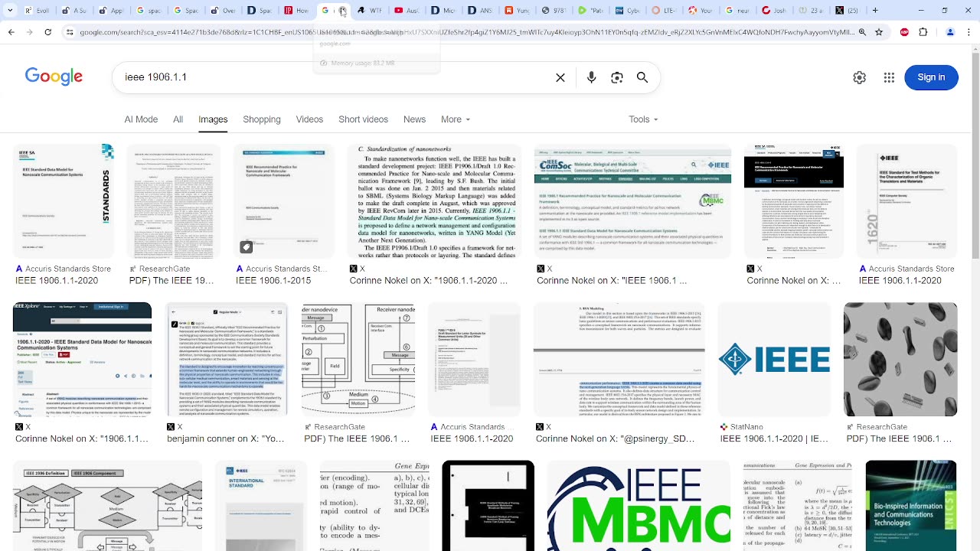This screenshot has width=980, height=551.
Task: Click the address bar URL
Action: (467, 33)
